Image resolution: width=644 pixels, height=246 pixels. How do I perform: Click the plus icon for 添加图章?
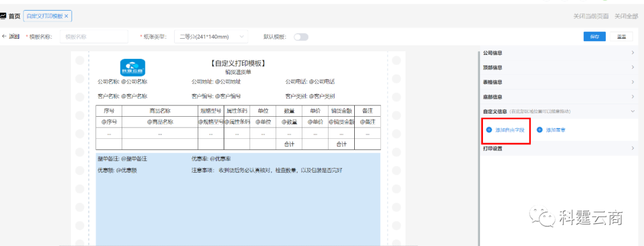coord(540,130)
